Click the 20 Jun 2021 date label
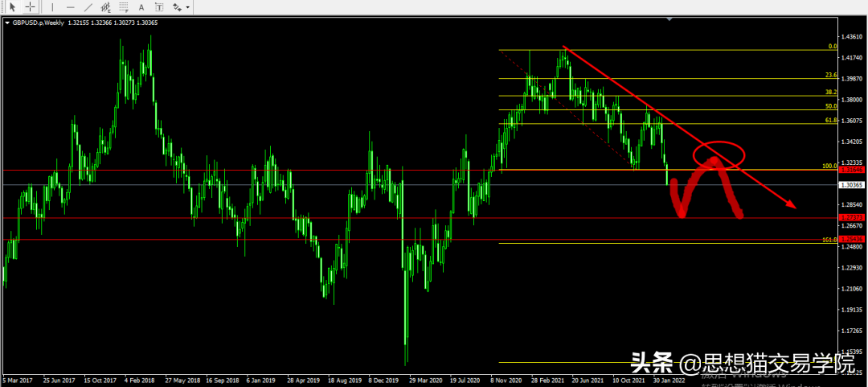Screen dimensions: 868x387 click(588, 381)
